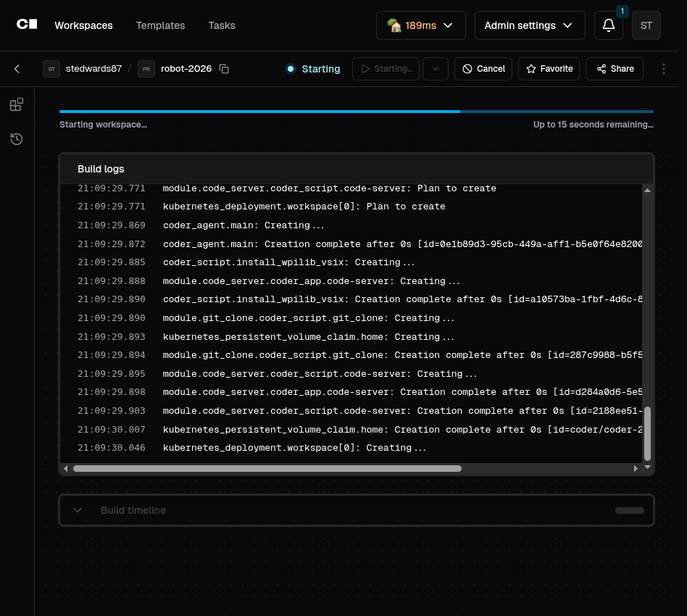
Task: Open the Templates page
Action: tap(160, 25)
